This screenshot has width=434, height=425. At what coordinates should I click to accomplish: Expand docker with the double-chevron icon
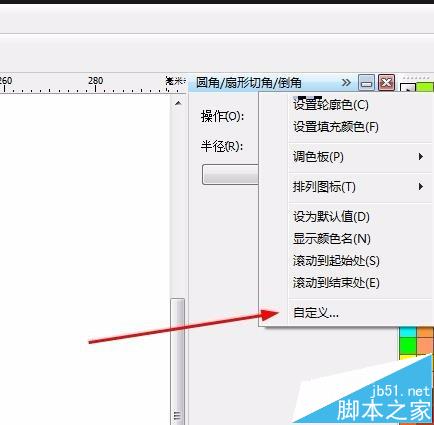pos(346,82)
